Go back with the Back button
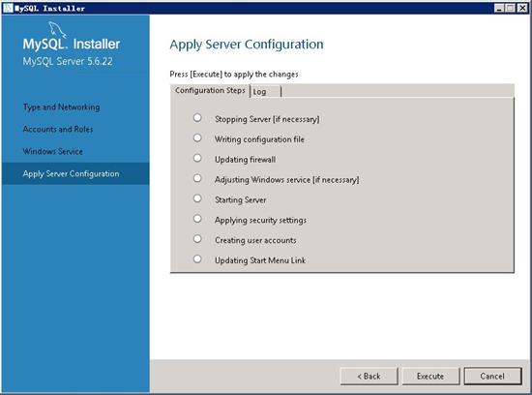532x395 pixels. click(x=369, y=376)
